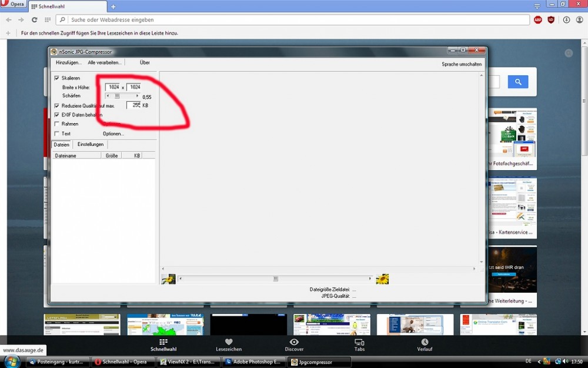Toggle the Reduziere Qualität auf max. checkbox
This screenshot has width=588, height=368.
click(56, 106)
